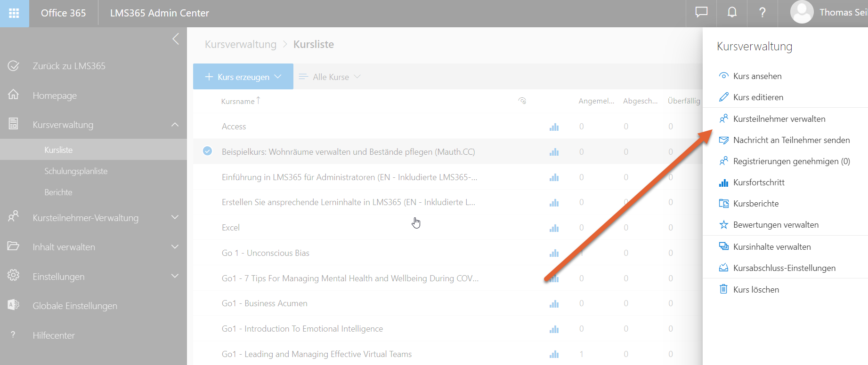Deselect the checked Beispielkurs course row
868x365 pixels.
point(207,151)
